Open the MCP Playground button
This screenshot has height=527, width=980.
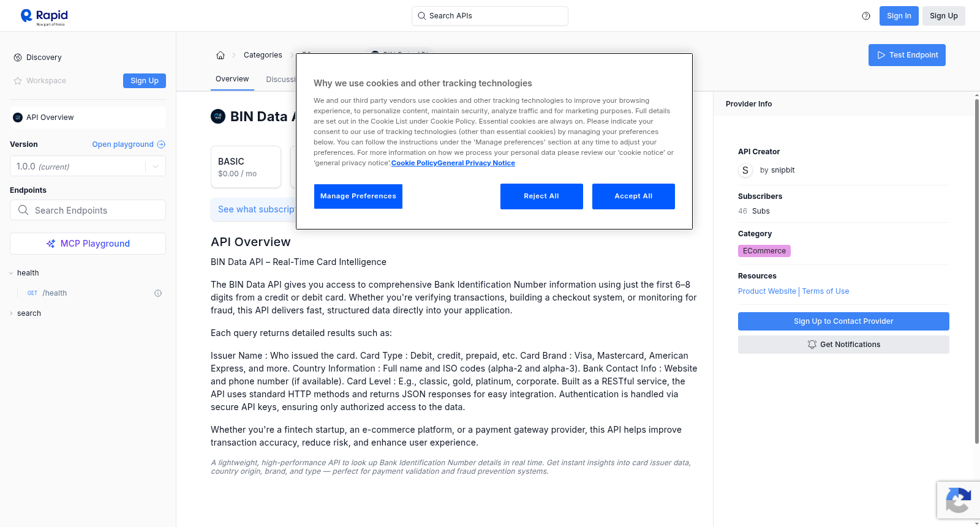pyautogui.click(x=88, y=244)
